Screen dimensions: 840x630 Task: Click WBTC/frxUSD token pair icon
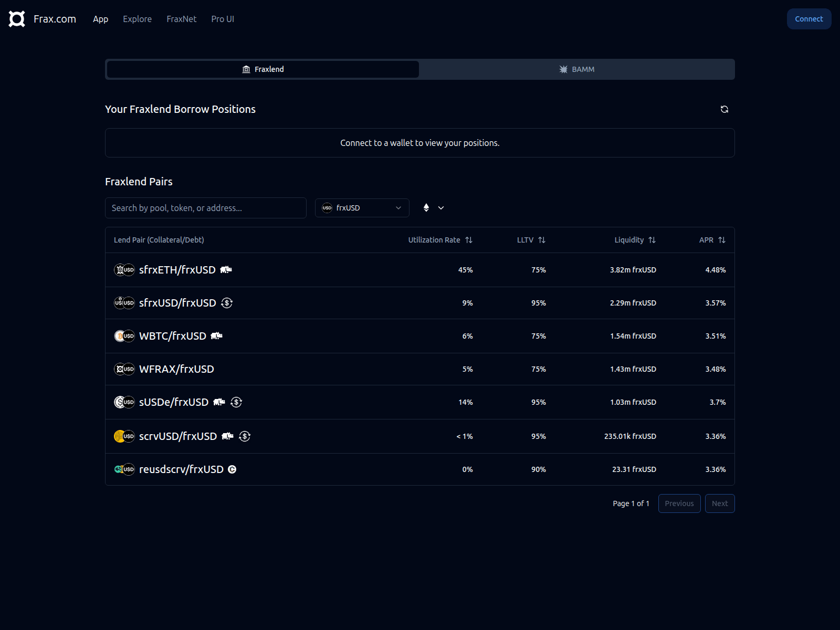coord(124,336)
